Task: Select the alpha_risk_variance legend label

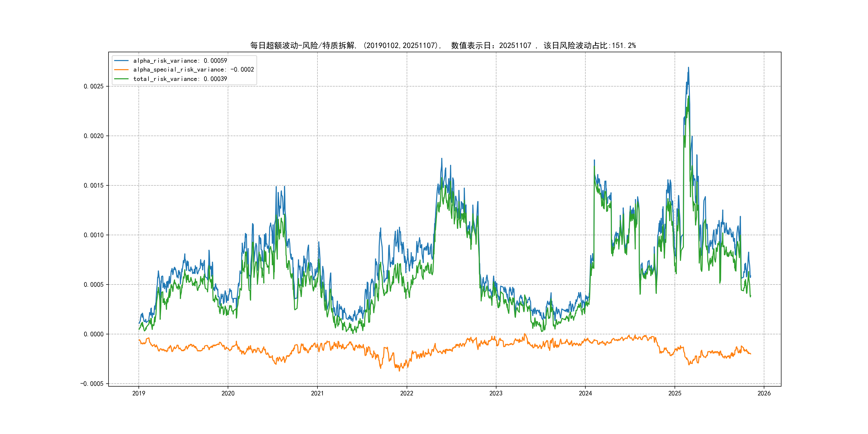Action: 180,61
